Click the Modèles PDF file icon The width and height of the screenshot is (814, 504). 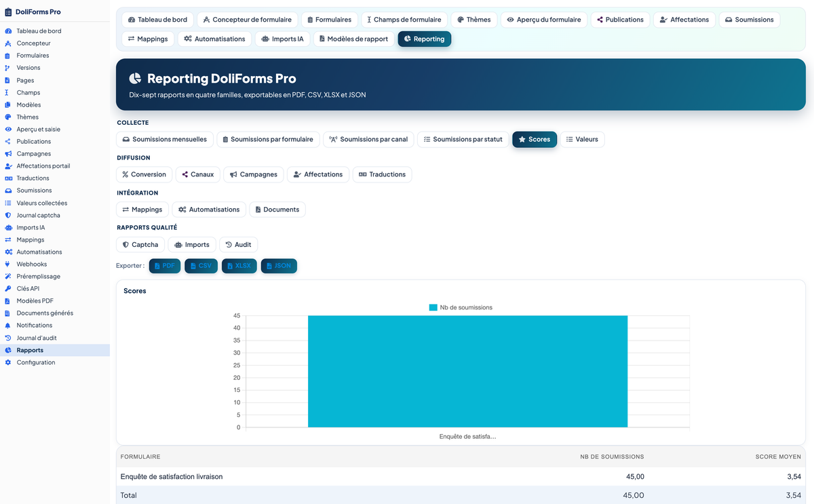[x=8, y=301]
